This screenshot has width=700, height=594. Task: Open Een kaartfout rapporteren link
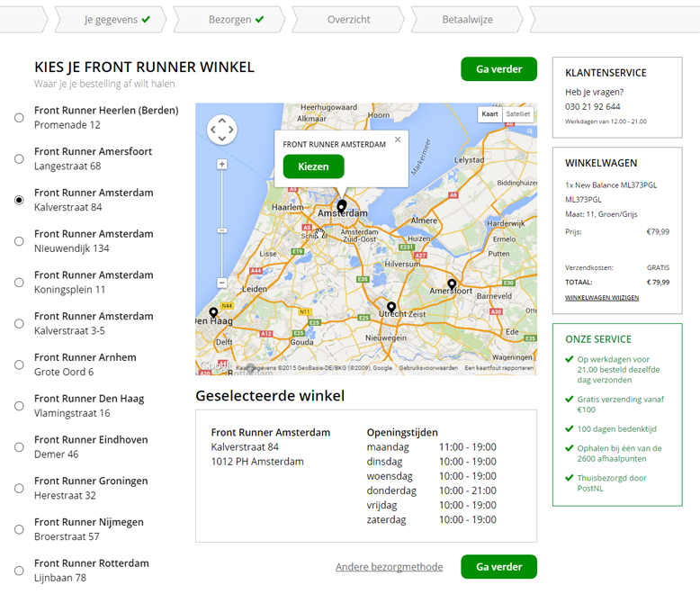pyautogui.click(x=499, y=368)
